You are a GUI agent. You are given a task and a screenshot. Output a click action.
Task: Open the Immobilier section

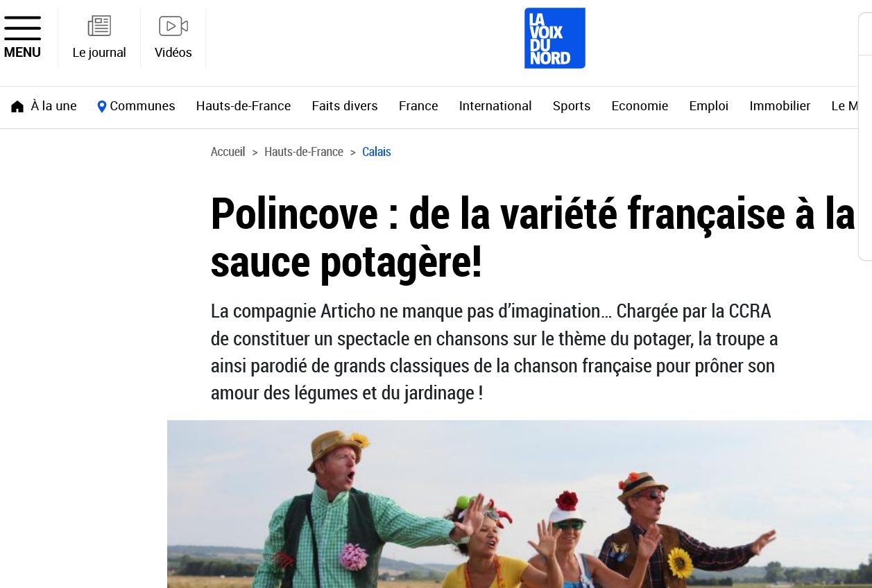pyautogui.click(x=780, y=106)
